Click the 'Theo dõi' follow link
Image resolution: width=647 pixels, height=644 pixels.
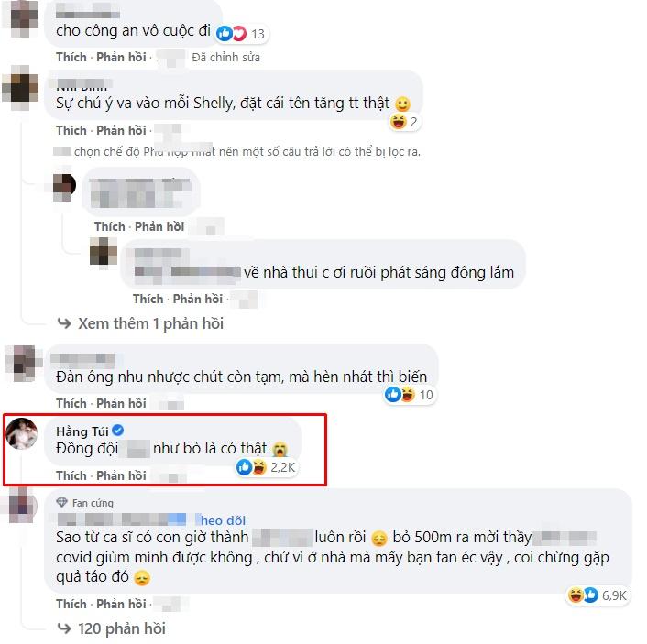(223, 520)
